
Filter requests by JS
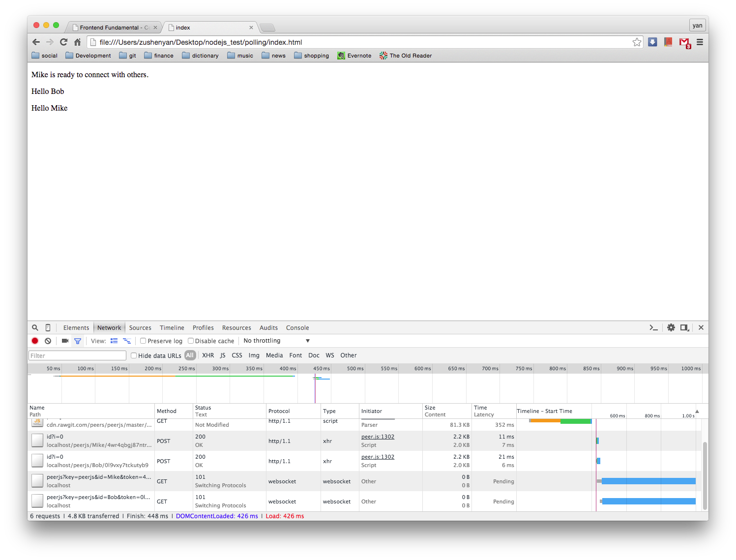point(223,355)
